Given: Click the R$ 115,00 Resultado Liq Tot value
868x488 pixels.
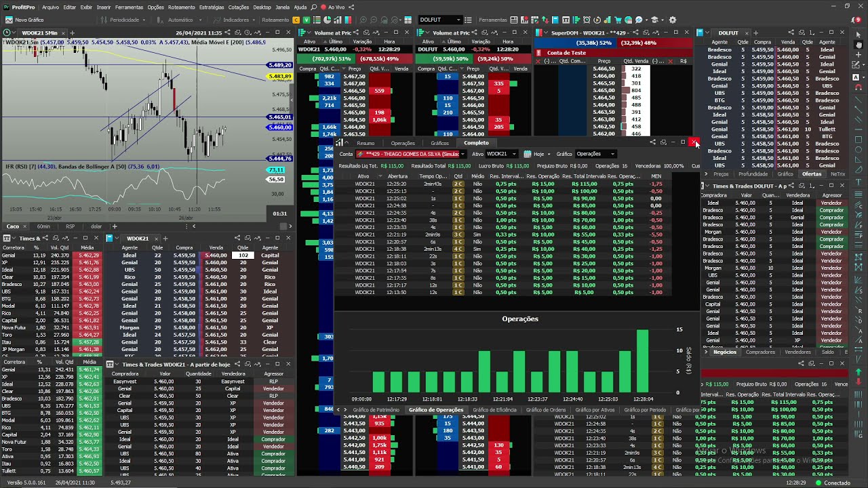Looking at the screenshot, I should tap(392, 165).
